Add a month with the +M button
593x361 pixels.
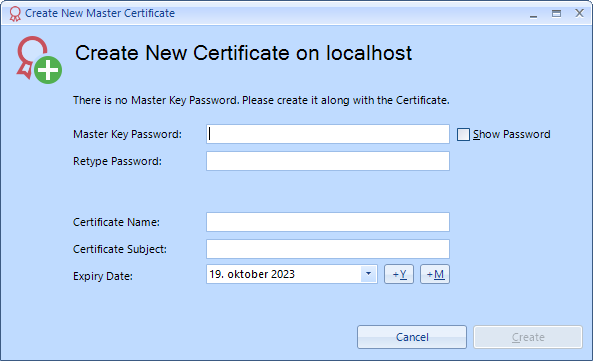(435, 274)
